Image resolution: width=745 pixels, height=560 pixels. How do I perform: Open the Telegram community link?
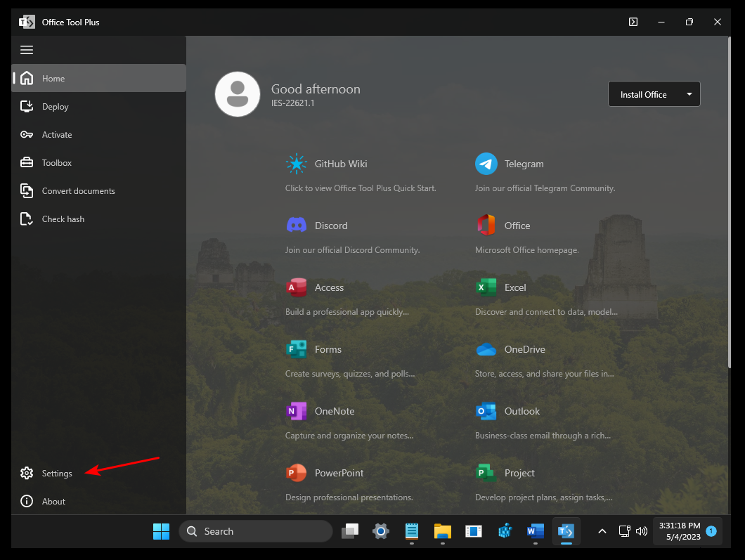click(x=524, y=164)
